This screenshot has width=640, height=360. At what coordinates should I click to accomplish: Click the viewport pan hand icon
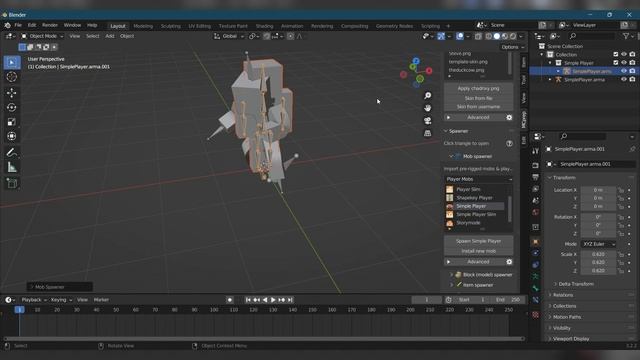point(427,108)
